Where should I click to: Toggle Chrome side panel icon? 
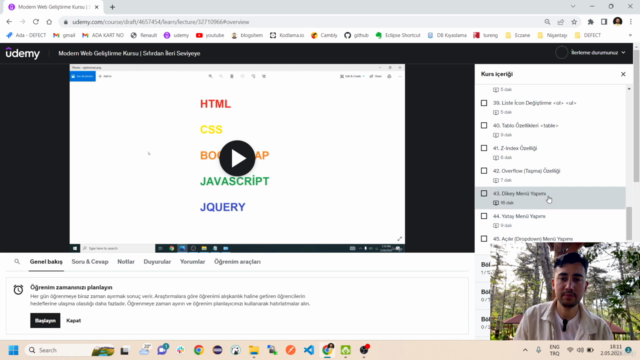coord(604,22)
